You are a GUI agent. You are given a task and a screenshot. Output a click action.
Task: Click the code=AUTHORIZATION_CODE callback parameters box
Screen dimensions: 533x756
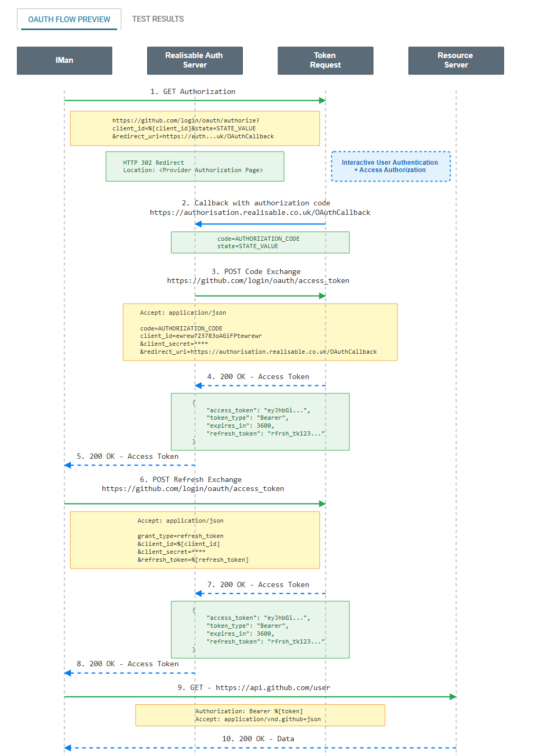pos(260,242)
